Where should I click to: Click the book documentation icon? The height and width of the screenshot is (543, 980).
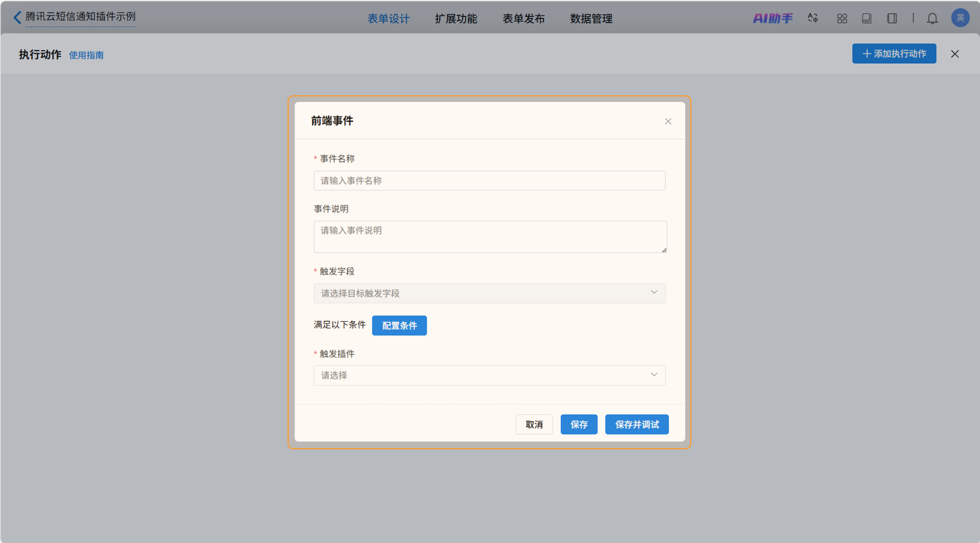(x=867, y=18)
